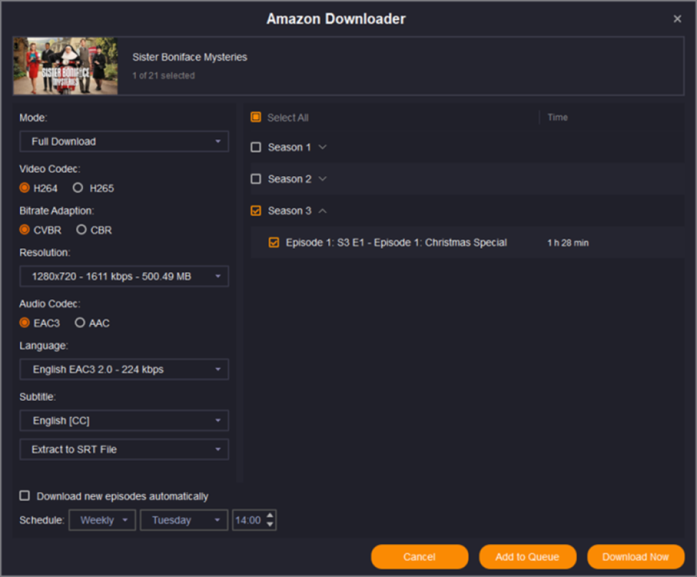Open the Tuesday schedule day dropdown

coord(184,520)
